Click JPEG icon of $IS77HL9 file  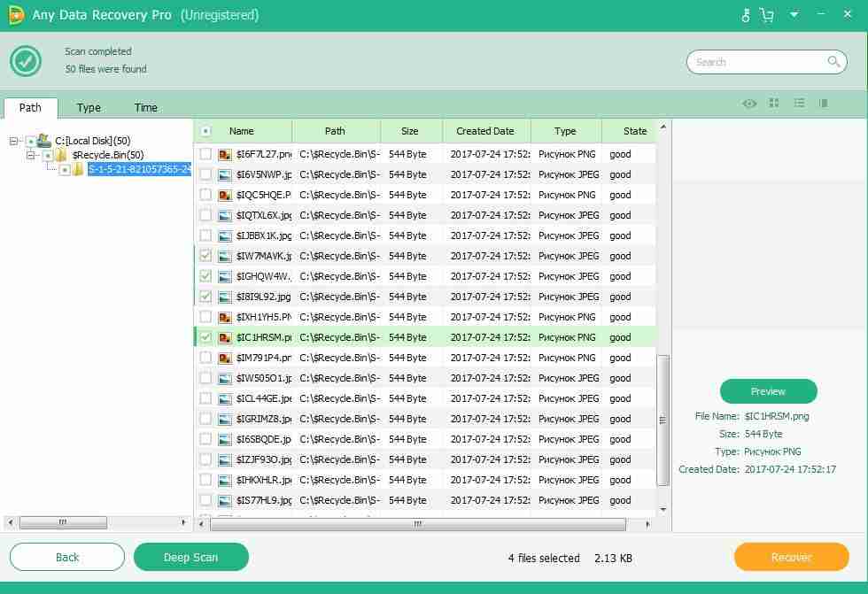(225, 500)
